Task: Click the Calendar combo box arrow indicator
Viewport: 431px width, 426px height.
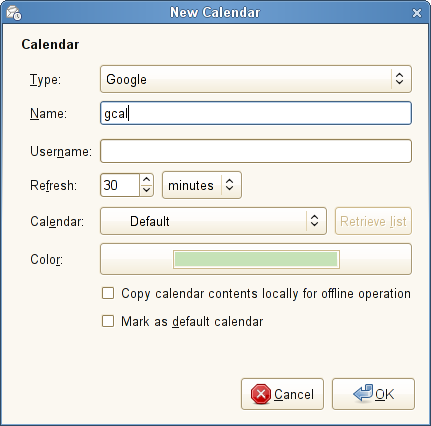Action: [314, 221]
